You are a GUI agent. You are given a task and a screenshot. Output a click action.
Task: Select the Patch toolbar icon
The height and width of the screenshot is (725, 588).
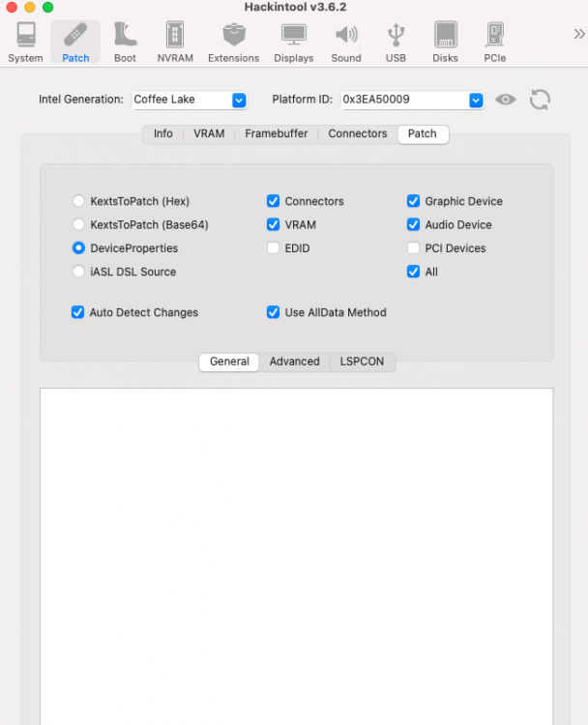[75, 43]
